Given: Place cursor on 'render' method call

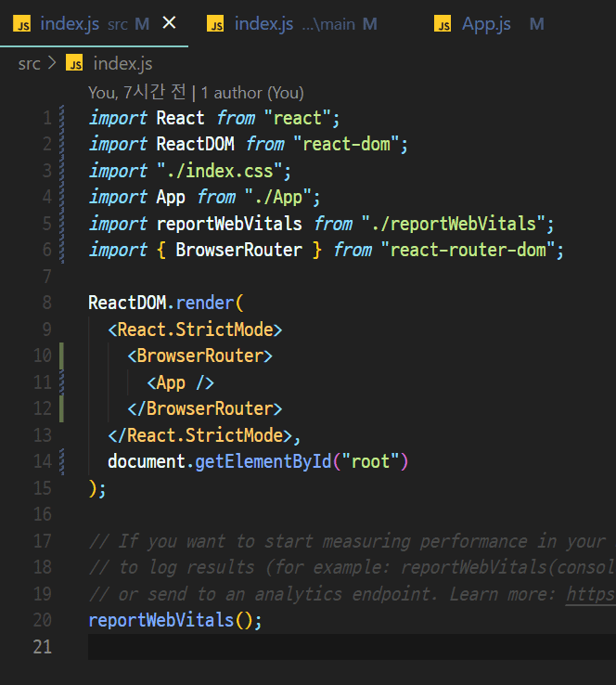Looking at the screenshot, I should tap(205, 303).
